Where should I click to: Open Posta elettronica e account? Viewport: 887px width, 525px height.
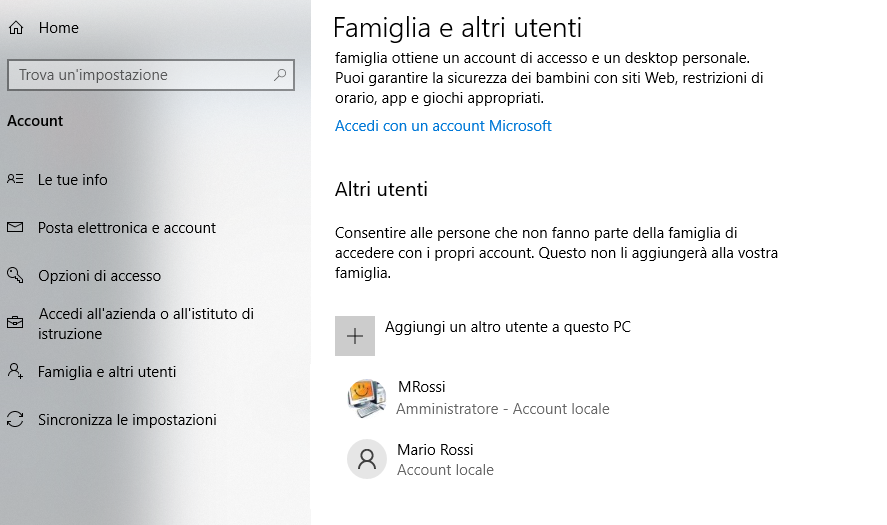tap(127, 228)
